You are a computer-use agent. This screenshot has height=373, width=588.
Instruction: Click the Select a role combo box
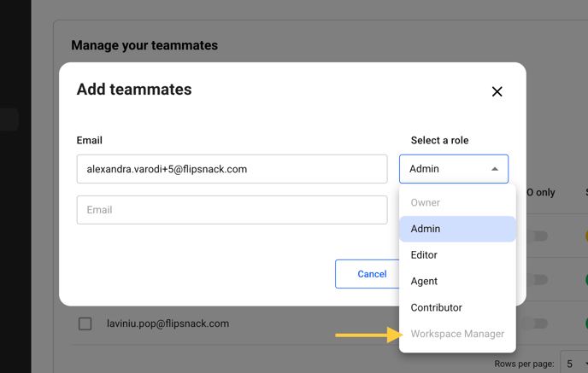pyautogui.click(x=454, y=169)
